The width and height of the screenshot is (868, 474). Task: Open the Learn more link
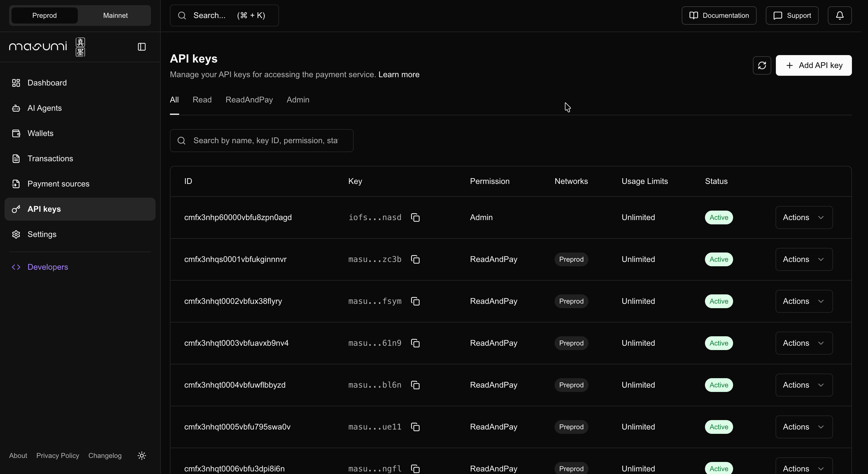tap(398, 74)
